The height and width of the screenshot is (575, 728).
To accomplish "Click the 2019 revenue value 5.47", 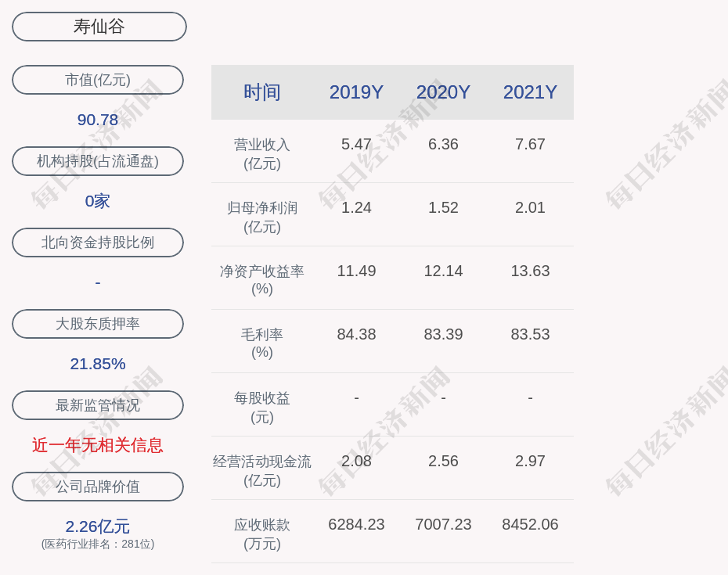I will (x=356, y=144).
